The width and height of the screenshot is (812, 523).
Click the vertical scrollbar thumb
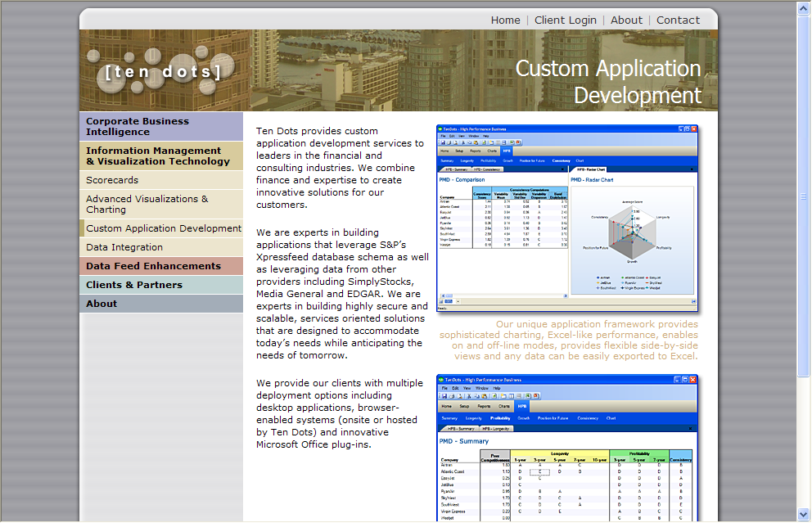pyautogui.click(x=804, y=196)
